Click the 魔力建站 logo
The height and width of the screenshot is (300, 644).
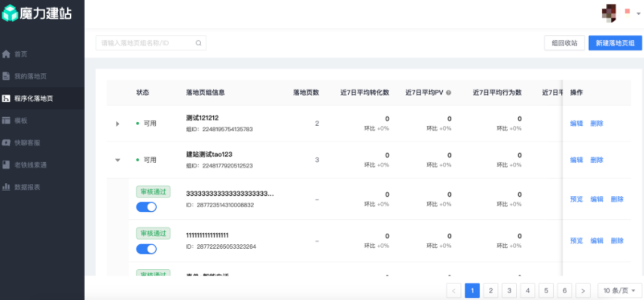click(x=37, y=13)
